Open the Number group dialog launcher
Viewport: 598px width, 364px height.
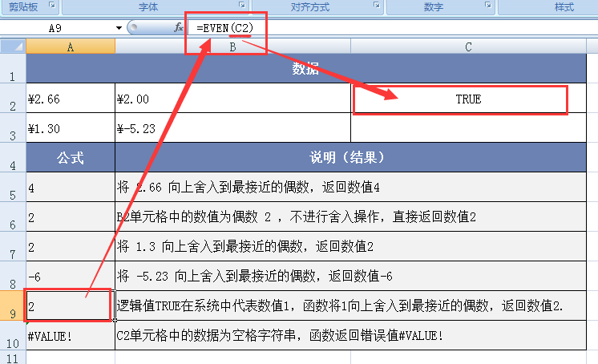488,6
